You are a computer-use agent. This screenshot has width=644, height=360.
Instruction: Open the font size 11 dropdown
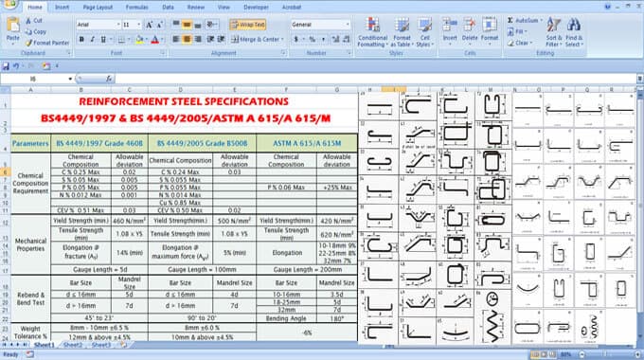pyautogui.click(x=139, y=25)
